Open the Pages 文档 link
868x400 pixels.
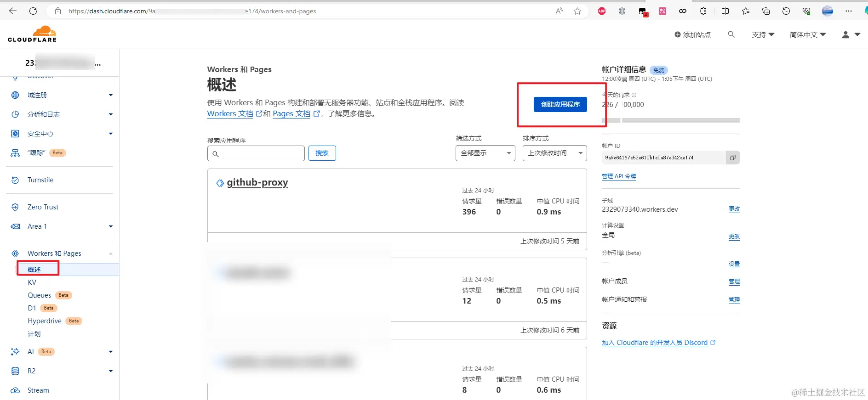(296, 113)
